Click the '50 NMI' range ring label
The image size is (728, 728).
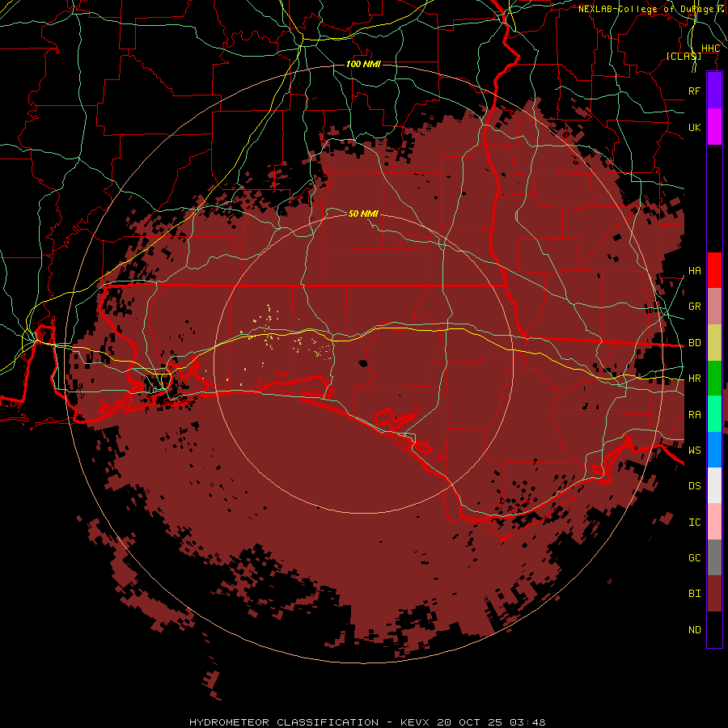(363, 214)
